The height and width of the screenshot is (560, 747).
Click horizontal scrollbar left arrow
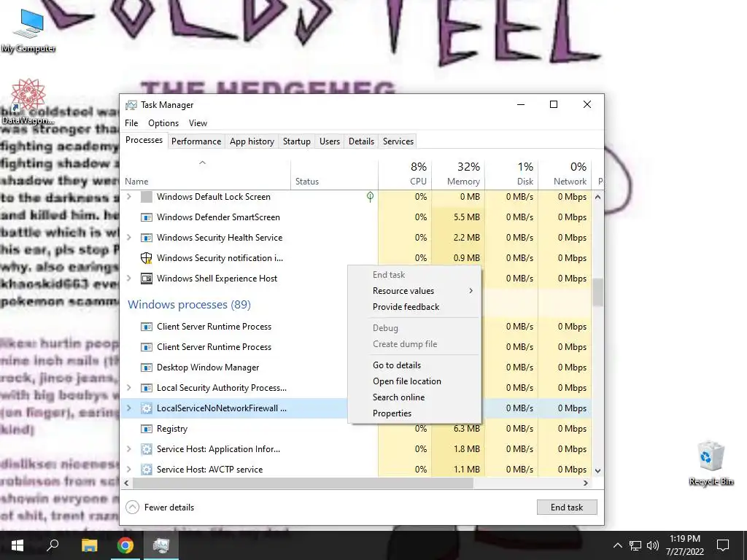click(126, 483)
